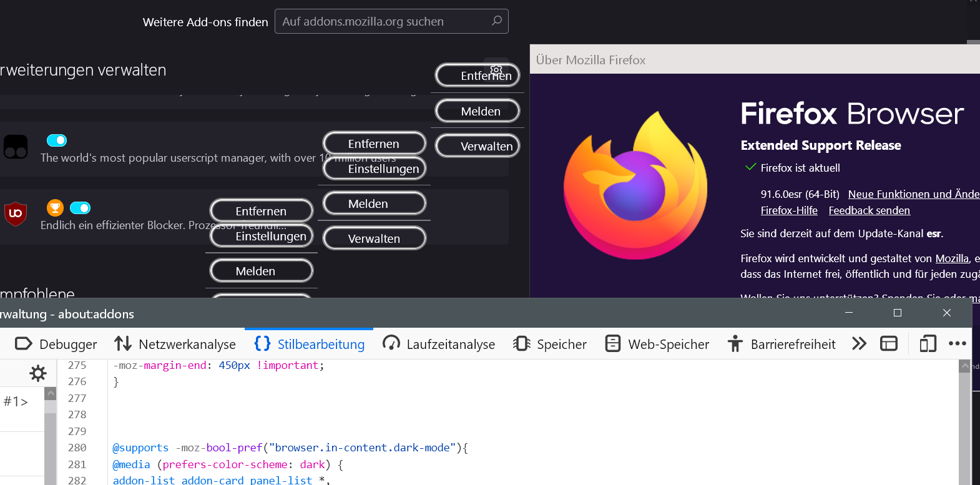Click the 'Firefox ist aktuell' status text
The image size is (980, 485).
800,168
